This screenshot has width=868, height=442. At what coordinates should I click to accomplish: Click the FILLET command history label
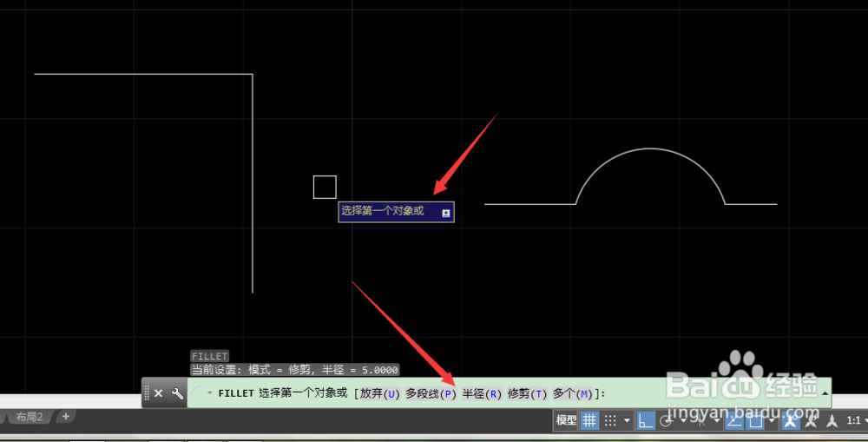[209, 356]
